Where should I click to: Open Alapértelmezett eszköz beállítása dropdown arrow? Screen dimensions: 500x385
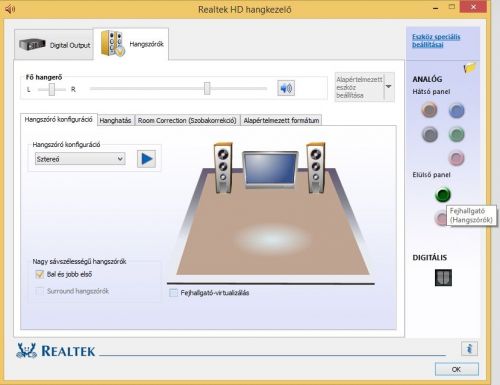389,87
